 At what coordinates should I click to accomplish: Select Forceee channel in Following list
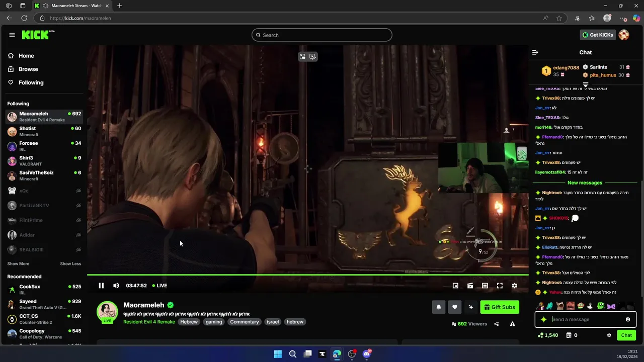click(44, 146)
